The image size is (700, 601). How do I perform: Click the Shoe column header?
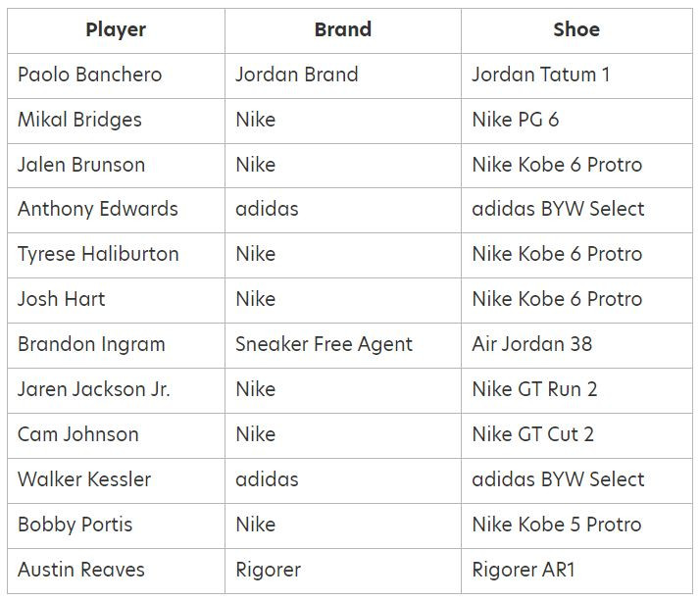pos(576,30)
